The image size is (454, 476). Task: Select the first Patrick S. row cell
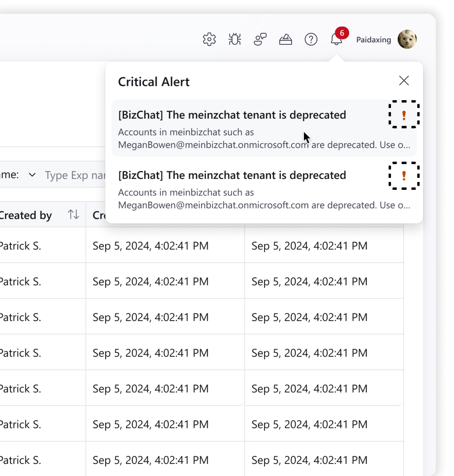pyautogui.click(x=21, y=246)
